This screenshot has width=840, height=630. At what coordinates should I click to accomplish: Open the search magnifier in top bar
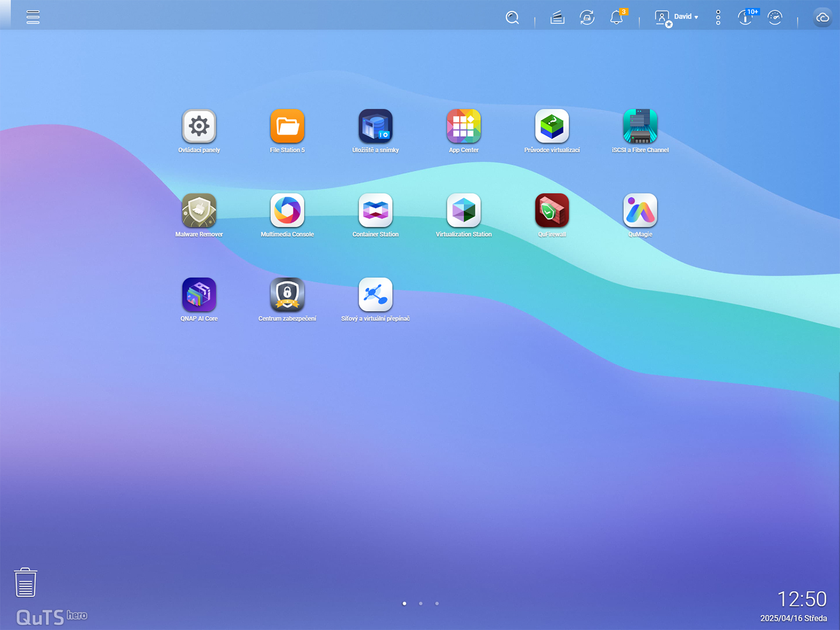coord(512,17)
